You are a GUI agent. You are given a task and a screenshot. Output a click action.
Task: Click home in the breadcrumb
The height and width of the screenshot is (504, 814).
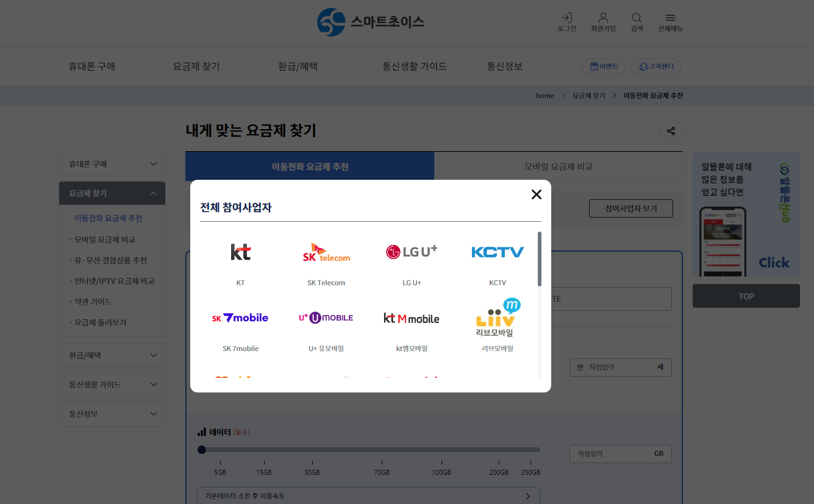545,96
